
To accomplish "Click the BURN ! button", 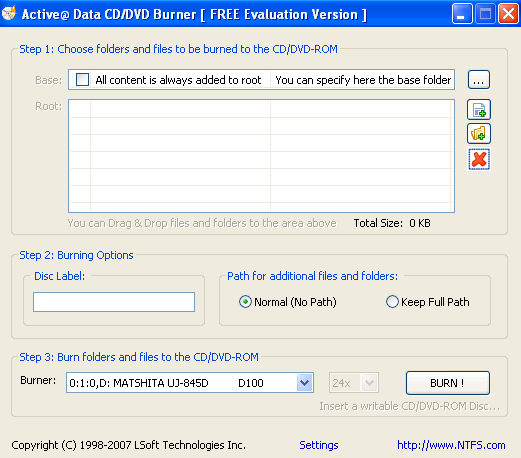I will coord(448,383).
